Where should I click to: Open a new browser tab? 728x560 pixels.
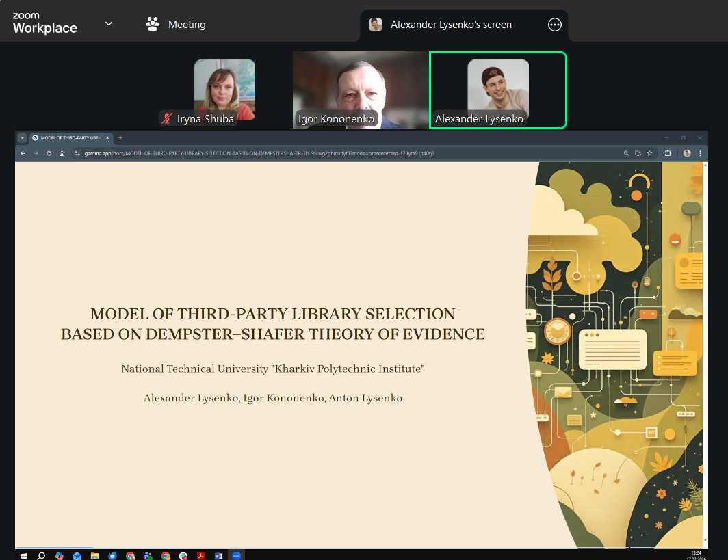tap(120, 137)
